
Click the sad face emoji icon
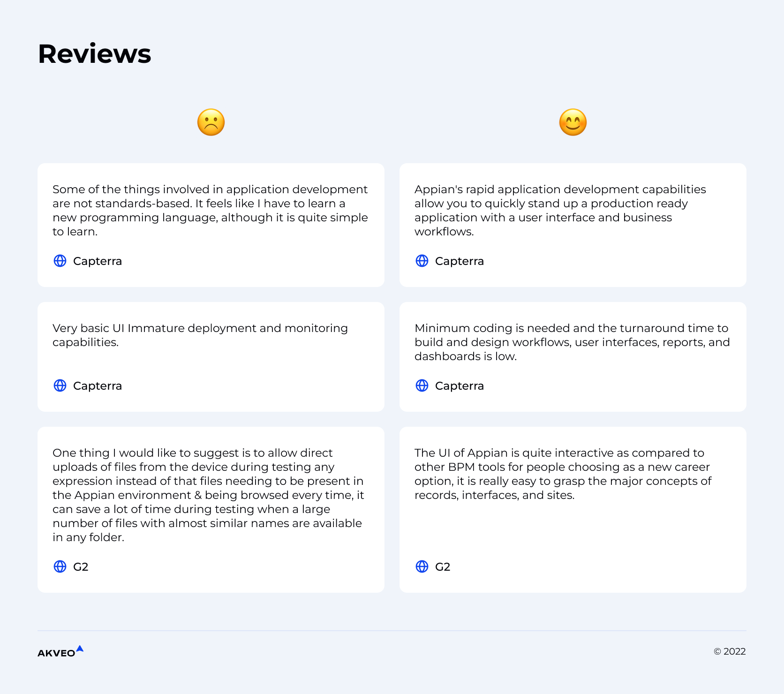[211, 122]
